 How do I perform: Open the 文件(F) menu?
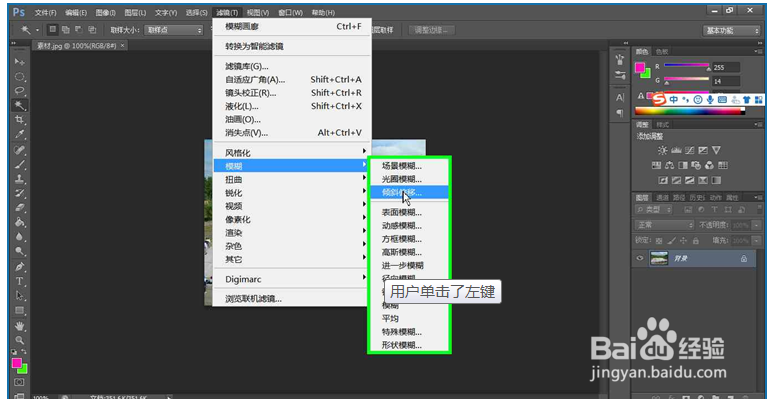click(x=46, y=12)
